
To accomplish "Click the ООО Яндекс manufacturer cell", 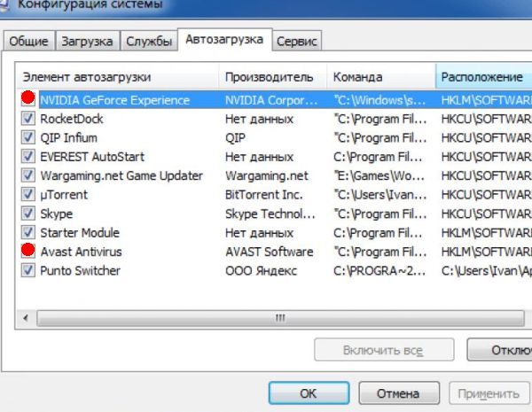I will click(x=262, y=270).
